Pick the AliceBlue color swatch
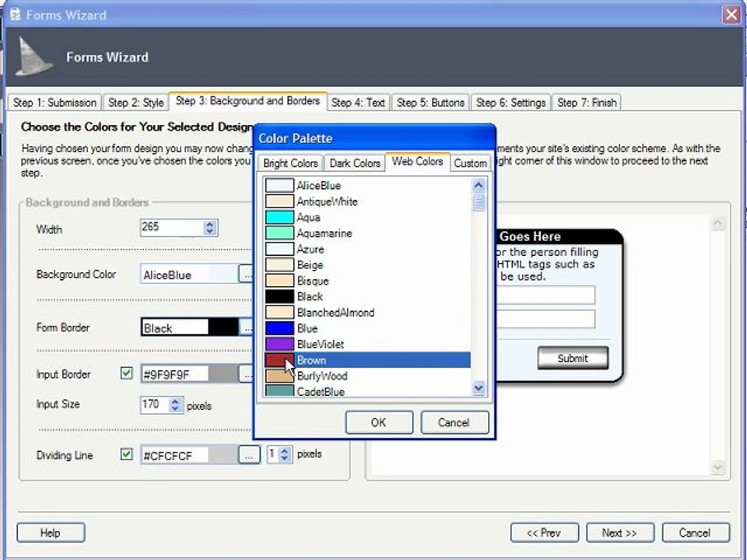This screenshot has height=560, width=747. (x=279, y=185)
